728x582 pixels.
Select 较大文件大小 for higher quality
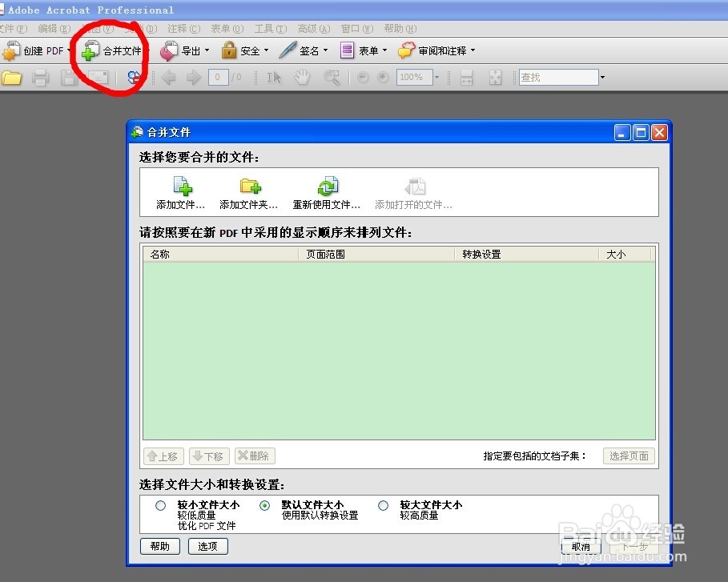click(x=384, y=505)
